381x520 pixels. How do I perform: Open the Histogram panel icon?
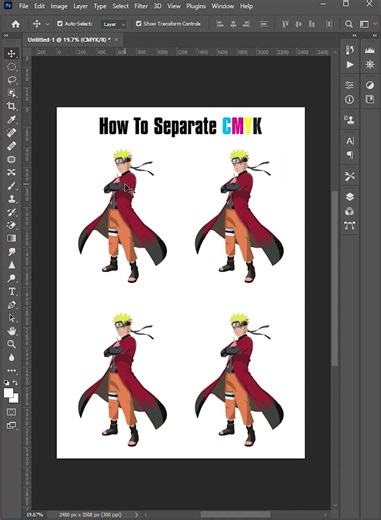pos(370,50)
